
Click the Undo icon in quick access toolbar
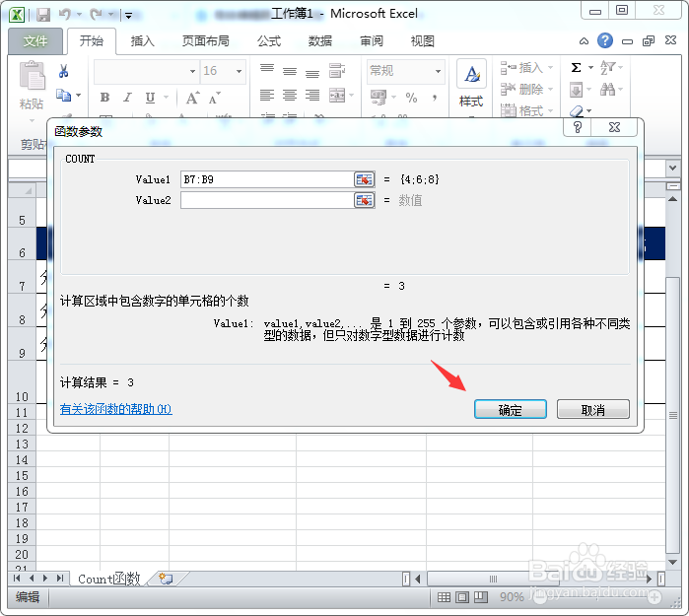[x=65, y=15]
